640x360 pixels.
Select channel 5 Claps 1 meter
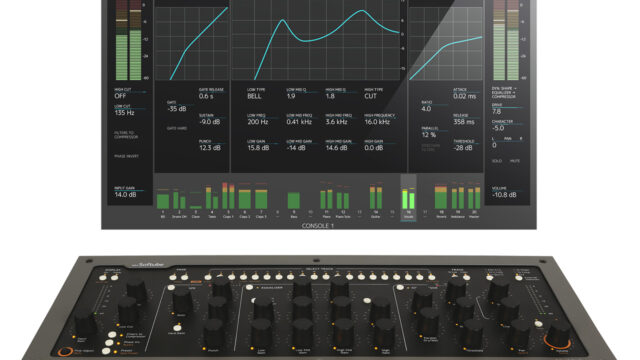228,196
